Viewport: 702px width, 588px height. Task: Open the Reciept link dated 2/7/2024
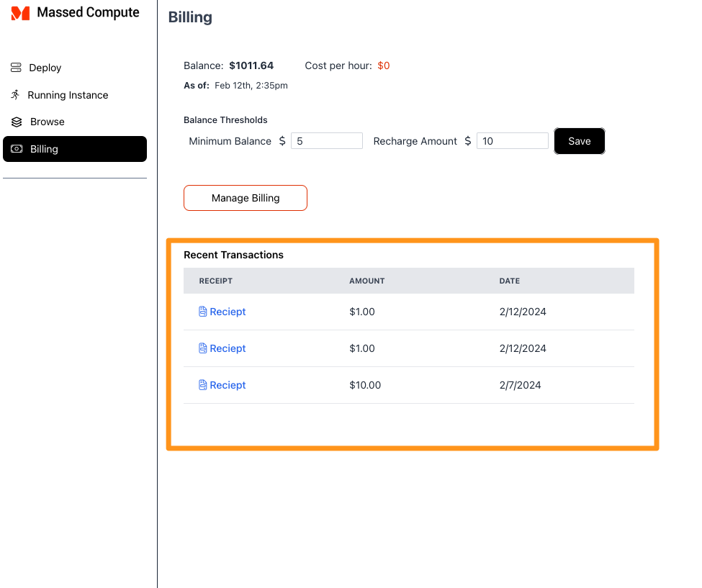pyautogui.click(x=228, y=385)
